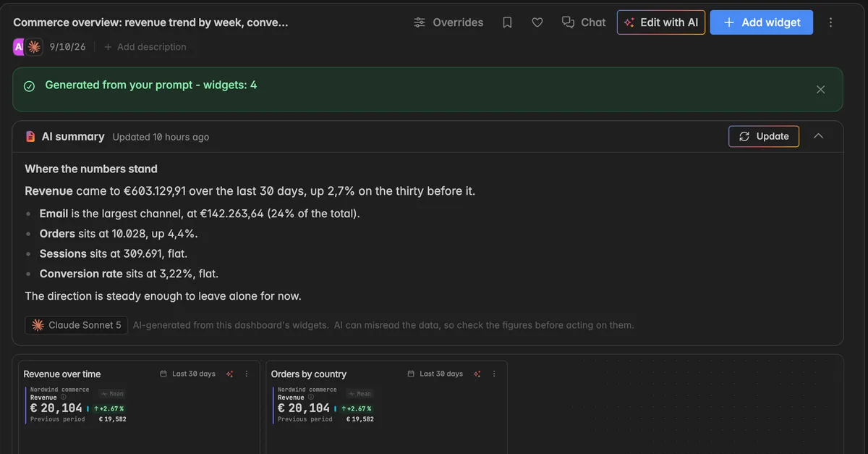Toggle Mean on Orders by country widget
This screenshot has height=454, width=868.
point(359,394)
